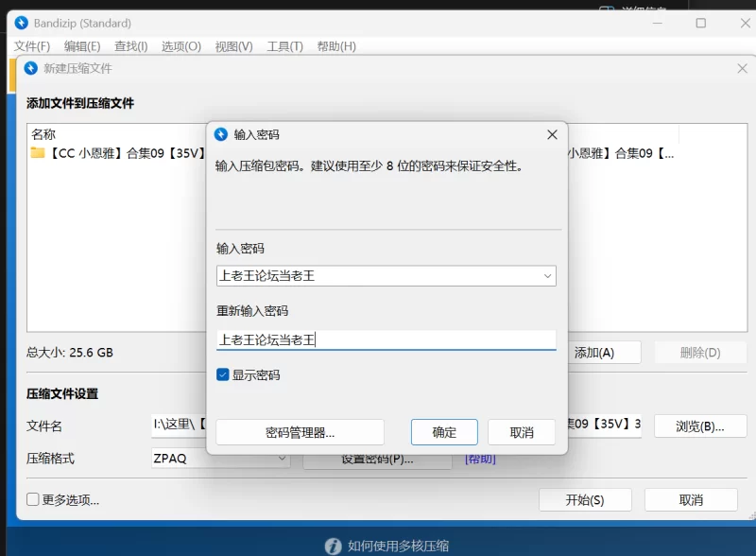Open the [帮助] link next to 设置密码
The image size is (756, 556).
point(480,459)
